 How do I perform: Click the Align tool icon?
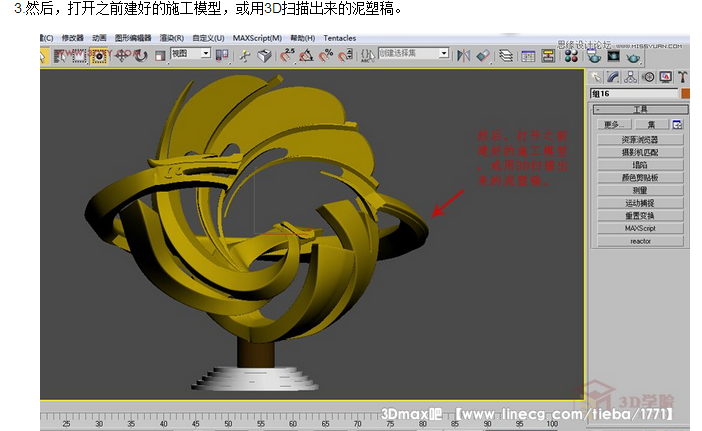click(483, 56)
